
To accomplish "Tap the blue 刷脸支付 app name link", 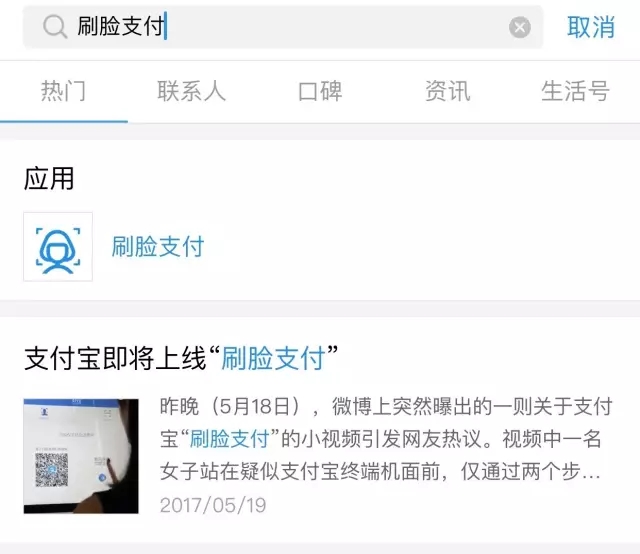I will click(158, 247).
